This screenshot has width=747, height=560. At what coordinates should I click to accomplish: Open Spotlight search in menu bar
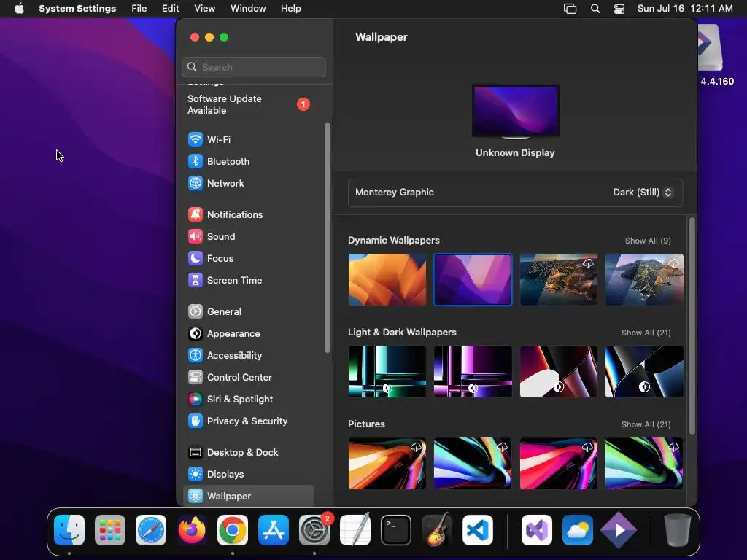coord(595,9)
